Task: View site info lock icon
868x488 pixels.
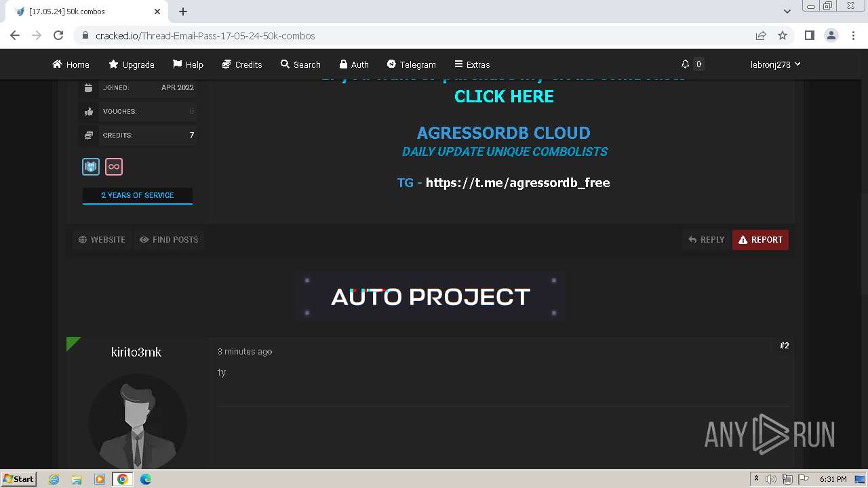Action: tap(85, 35)
